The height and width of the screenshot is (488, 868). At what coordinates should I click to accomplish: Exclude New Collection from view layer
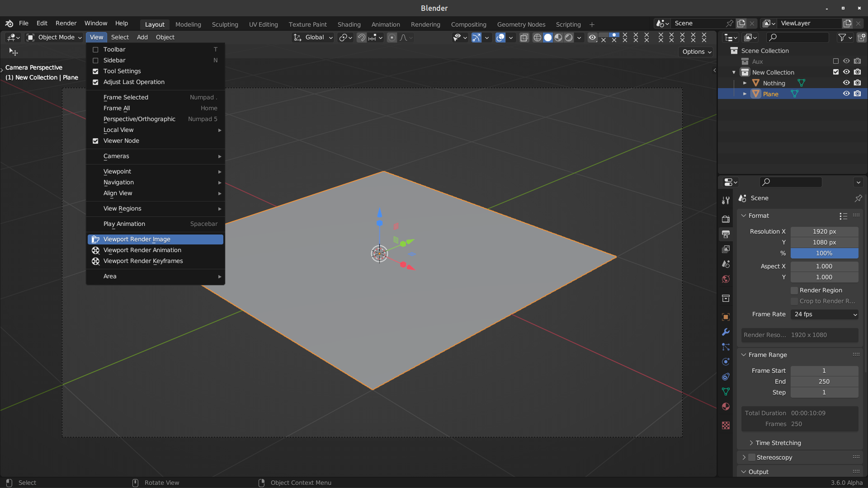pos(835,72)
